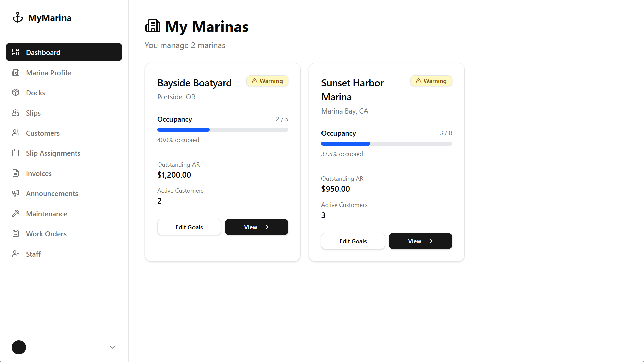Click the Warning badge on Sunset Harbor Marina
Image resolution: width=644 pixels, height=362 pixels.
pyautogui.click(x=431, y=81)
